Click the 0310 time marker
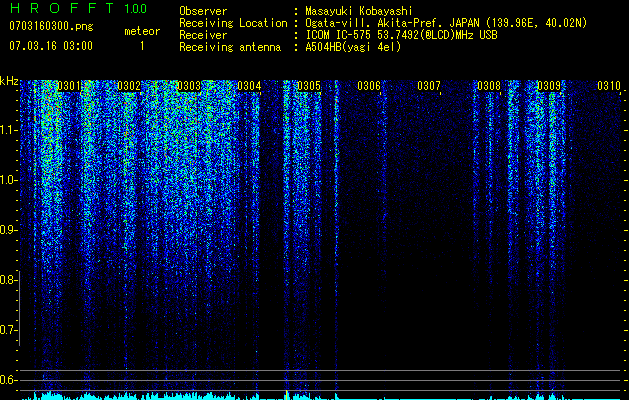The height and width of the screenshot is (400, 629). pyautogui.click(x=609, y=86)
